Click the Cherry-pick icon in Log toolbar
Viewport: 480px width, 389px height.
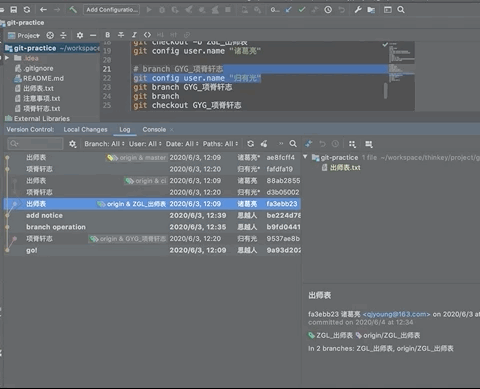coord(264,144)
